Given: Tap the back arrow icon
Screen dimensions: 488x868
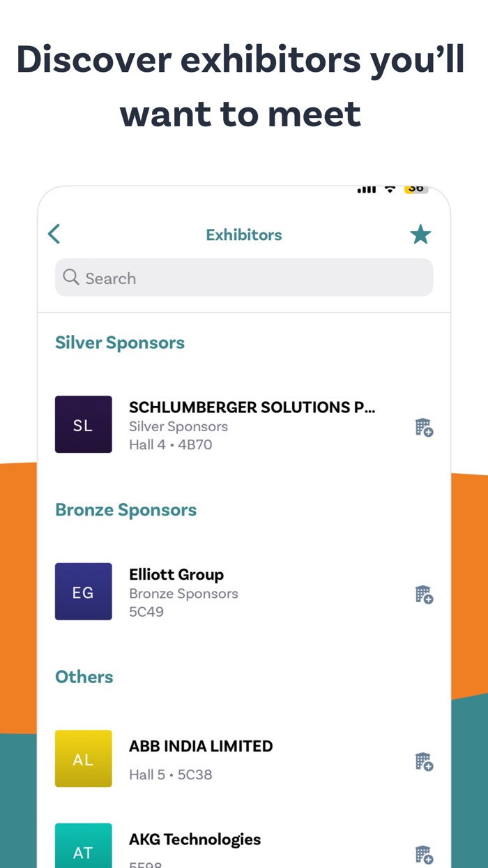Looking at the screenshot, I should 54,234.
